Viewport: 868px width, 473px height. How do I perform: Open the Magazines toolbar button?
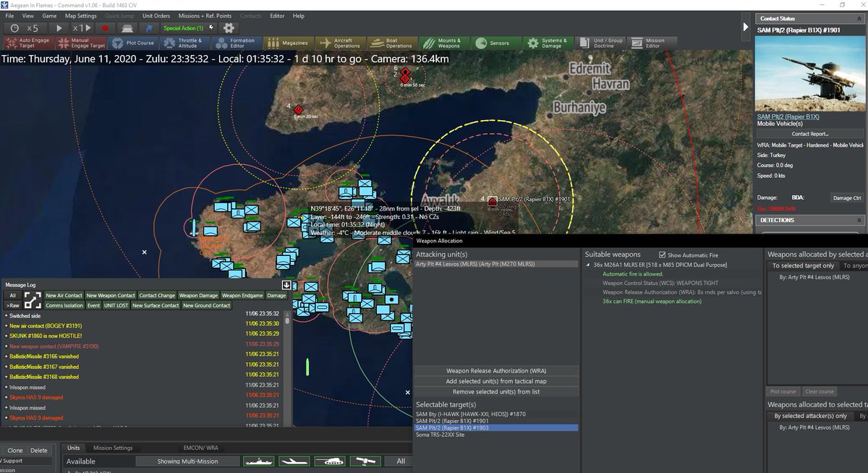tap(288, 43)
